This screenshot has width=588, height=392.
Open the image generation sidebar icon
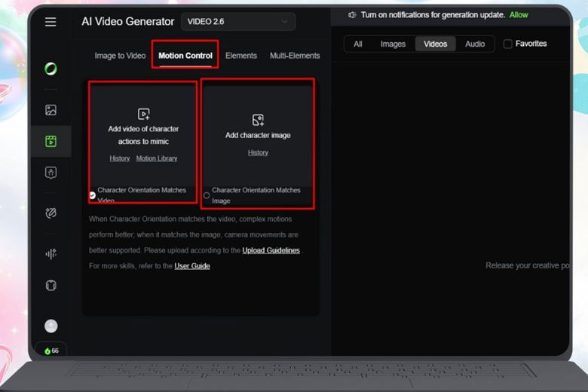[51, 110]
